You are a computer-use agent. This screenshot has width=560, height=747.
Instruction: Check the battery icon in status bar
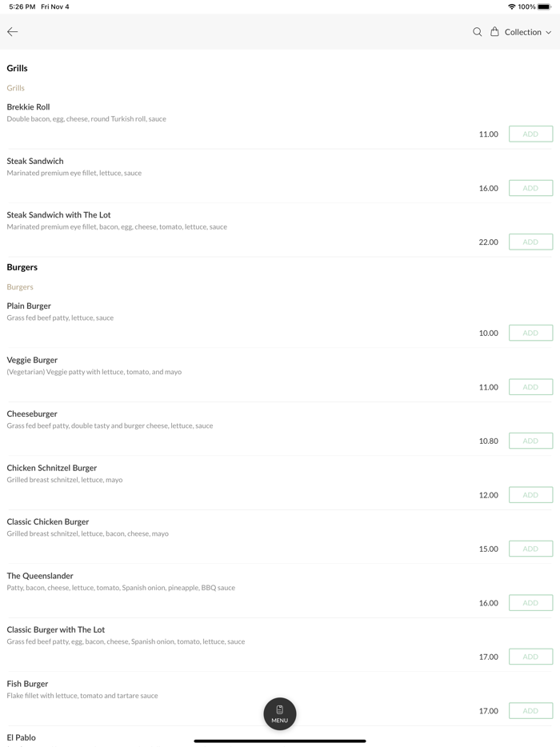coord(544,7)
